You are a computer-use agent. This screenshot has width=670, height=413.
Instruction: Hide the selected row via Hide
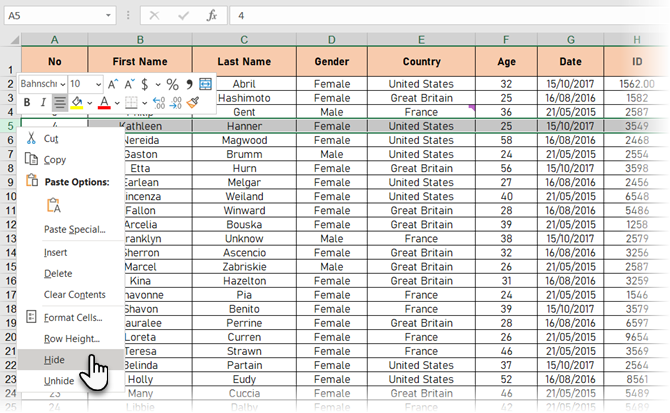point(71,360)
